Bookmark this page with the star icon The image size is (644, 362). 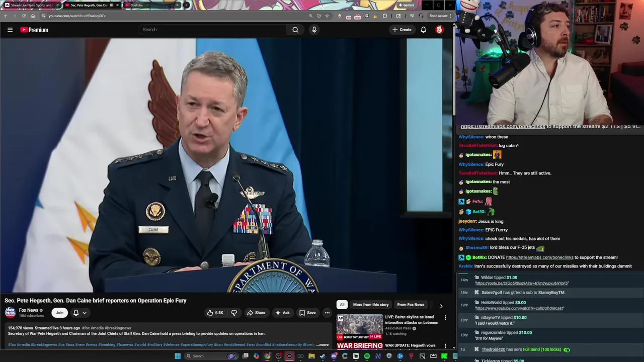coord(327,16)
